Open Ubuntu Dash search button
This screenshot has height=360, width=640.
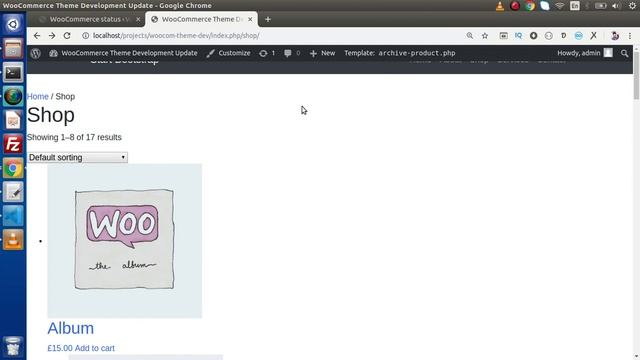tap(13, 24)
